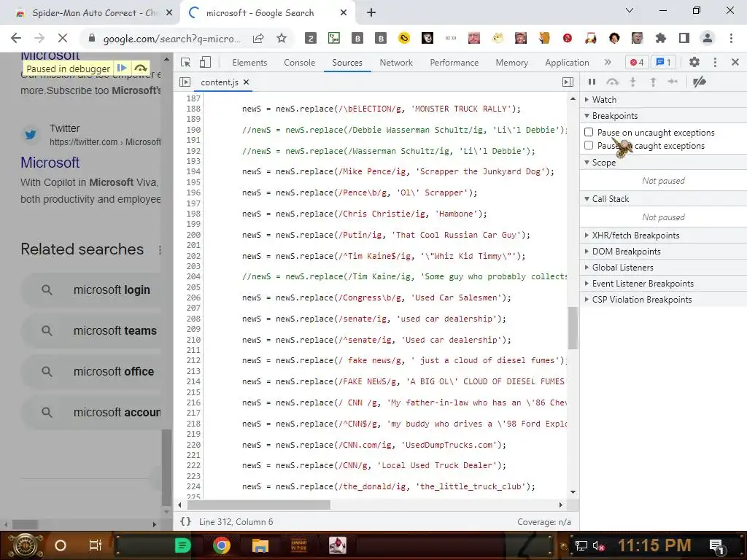Viewport: 747px width, 560px height.
Task: Open the issues counter showing 1
Action: point(664,63)
